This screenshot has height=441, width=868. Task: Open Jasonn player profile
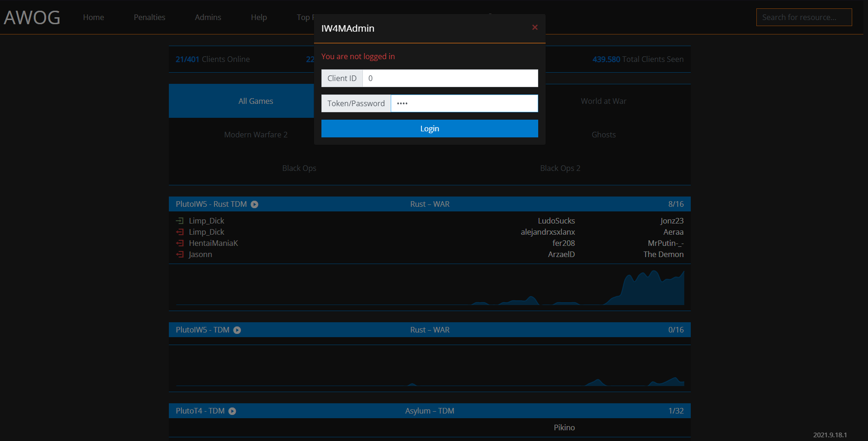coord(200,254)
